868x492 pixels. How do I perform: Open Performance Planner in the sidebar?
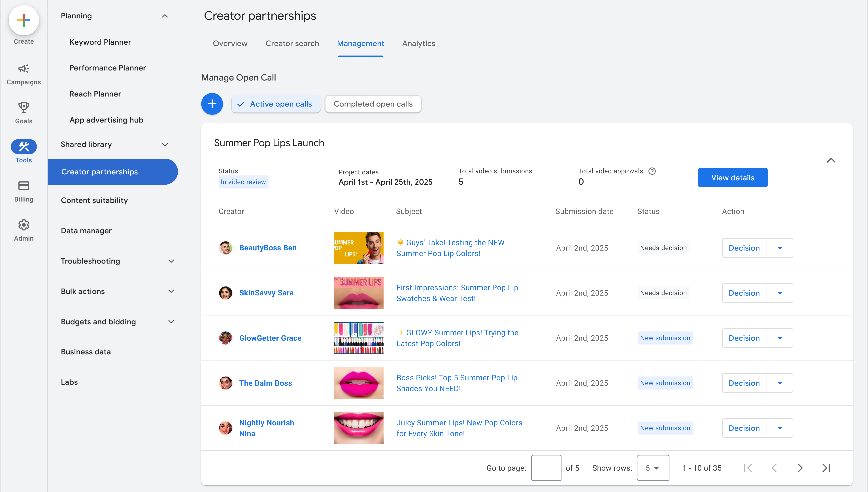point(108,68)
